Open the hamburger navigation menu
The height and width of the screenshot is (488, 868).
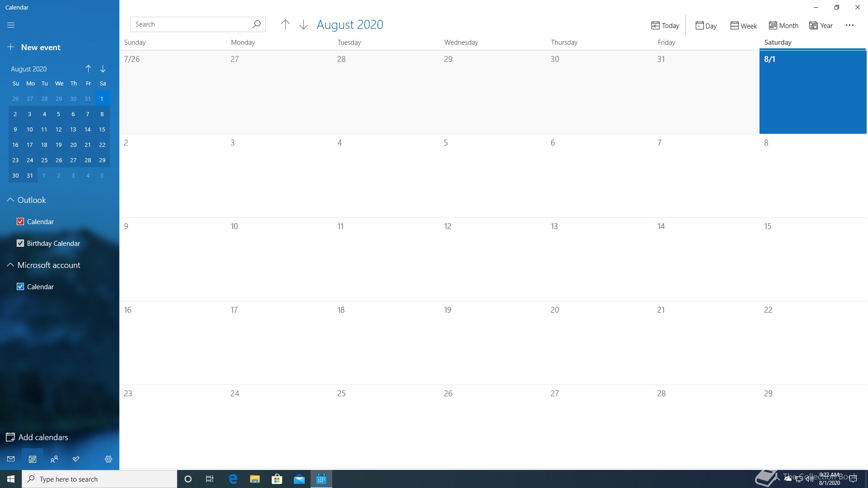pos(11,25)
